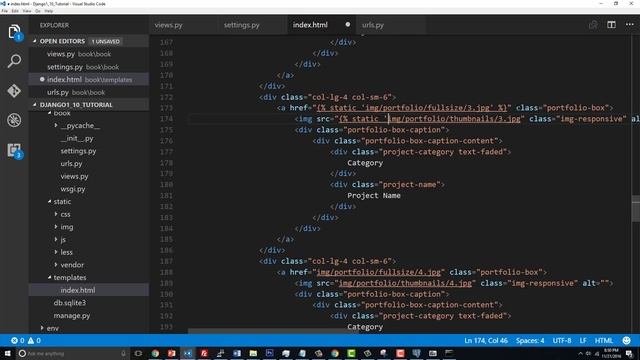Open the View menu
Screen dimensions: 640x360
[27, 11]
